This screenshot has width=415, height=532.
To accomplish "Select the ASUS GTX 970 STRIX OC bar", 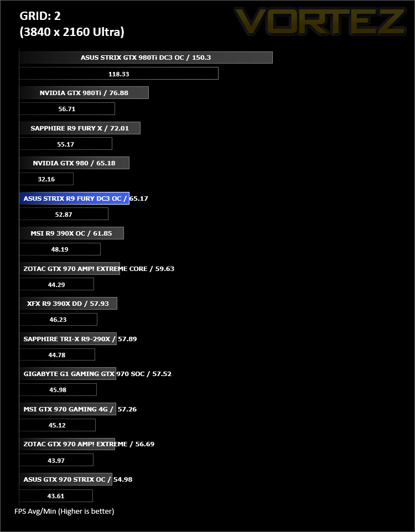I will (65, 479).
